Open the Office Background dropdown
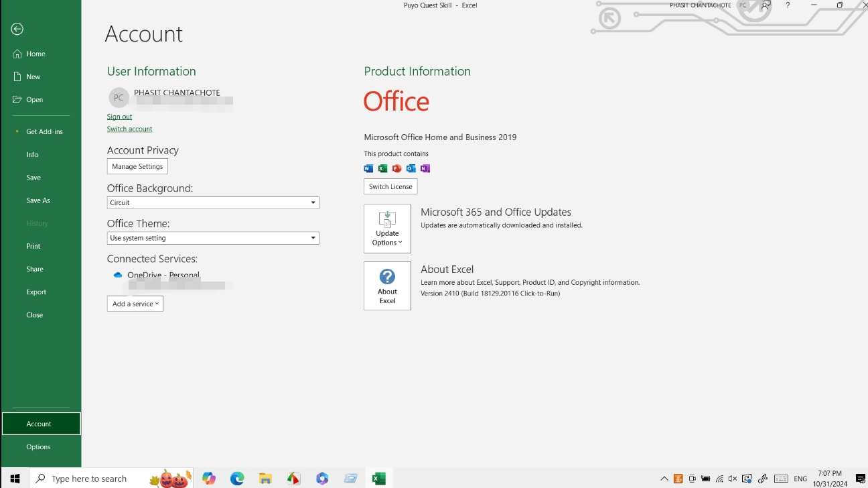This screenshot has width=868, height=488. click(x=313, y=202)
